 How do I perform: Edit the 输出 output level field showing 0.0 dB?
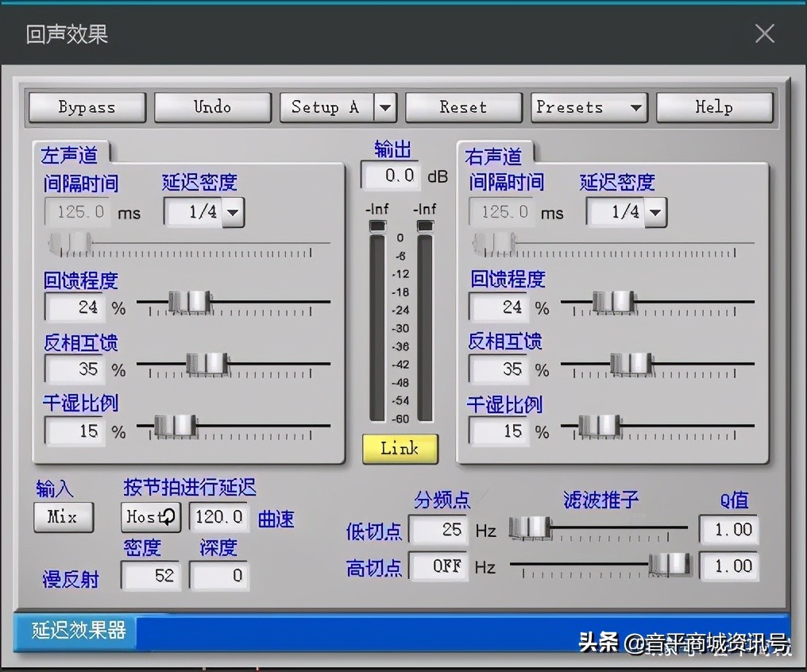coord(389,176)
